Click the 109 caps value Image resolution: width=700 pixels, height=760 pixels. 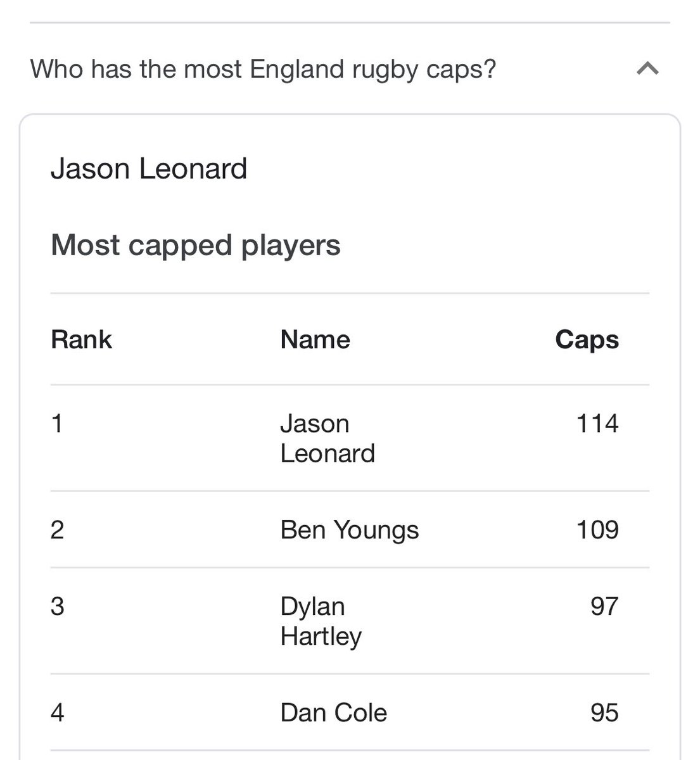point(597,529)
